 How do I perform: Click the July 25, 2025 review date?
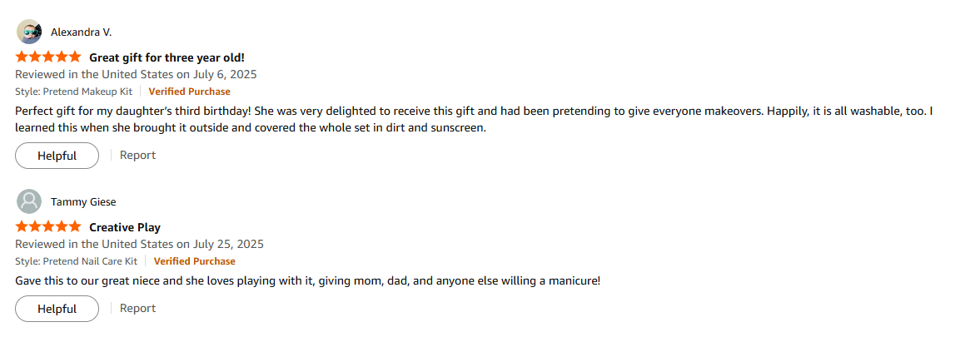[139, 244]
